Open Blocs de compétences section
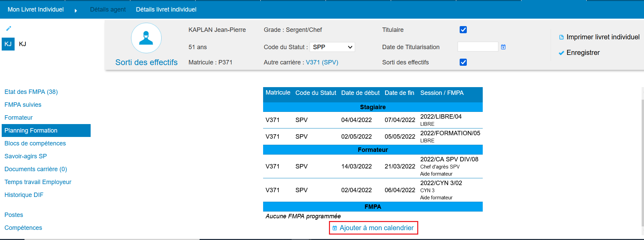 [x=35, y=143]
